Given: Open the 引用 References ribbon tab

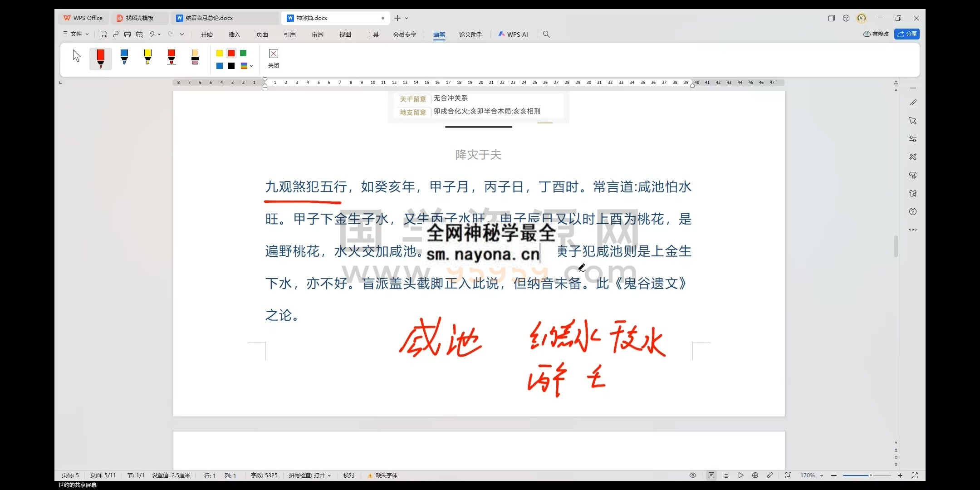Looking at the screenshot, I should [290, 34].
